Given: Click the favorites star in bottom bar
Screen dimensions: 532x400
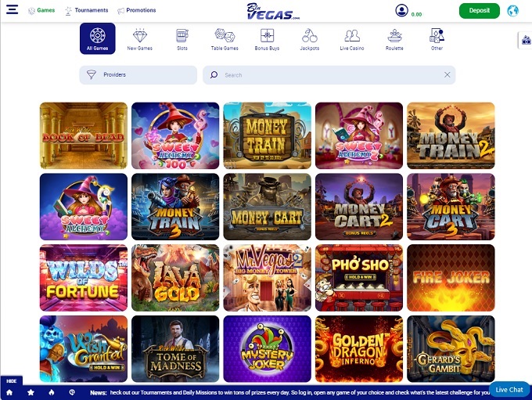Looking at the screenshot, I should (x=31, y=392).
